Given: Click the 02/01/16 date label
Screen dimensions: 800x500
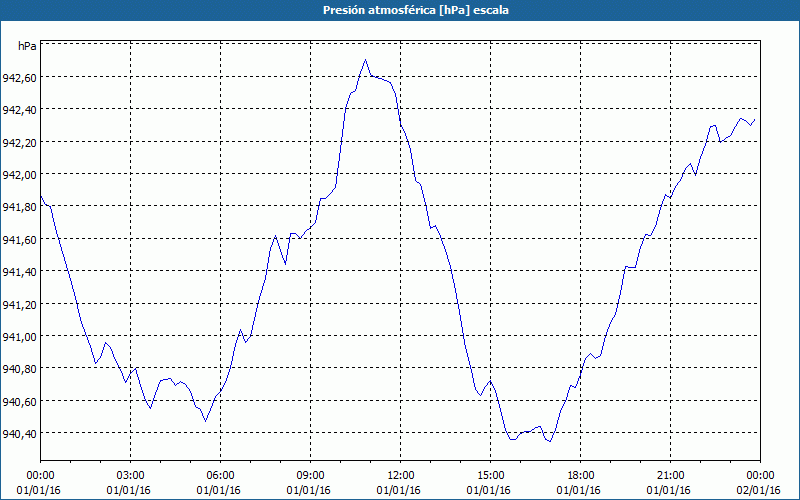Looking at the screenshot, I should (759, 490).
